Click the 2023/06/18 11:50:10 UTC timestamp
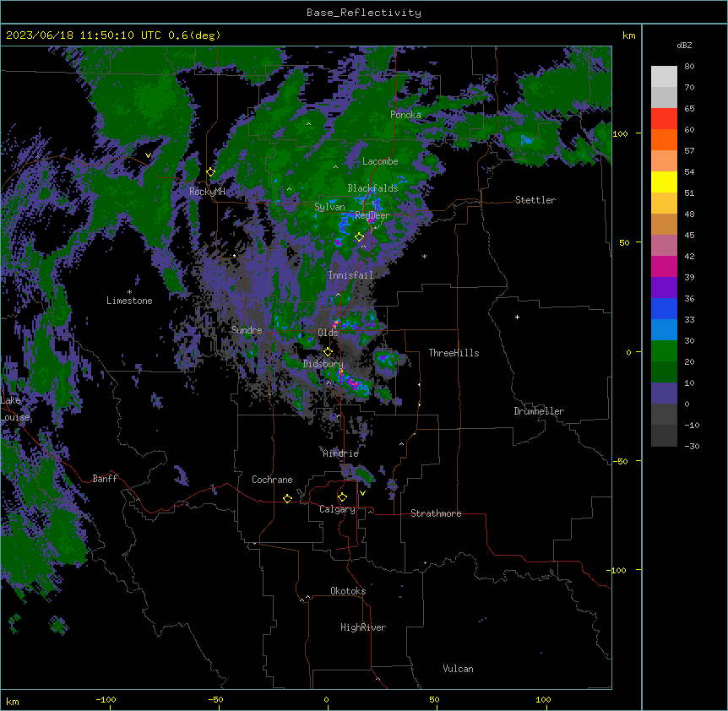Image resolution: width=728 pixels, height=711 pixels. [x=83, y=35]
